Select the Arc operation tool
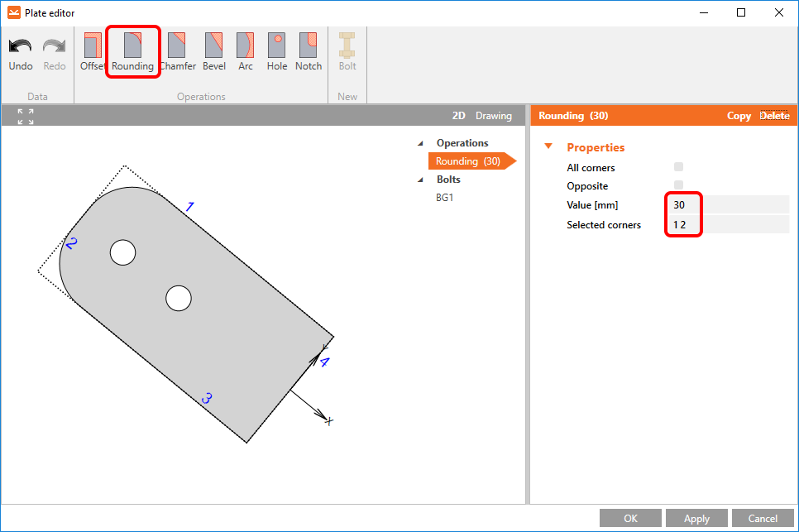Screen dimensions: 799x532 246,53
